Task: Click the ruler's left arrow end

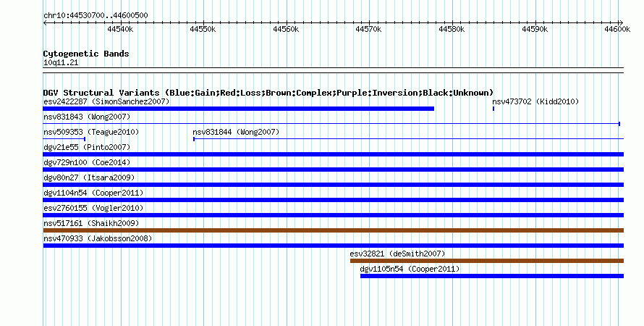Action: [x=45, y=23]
